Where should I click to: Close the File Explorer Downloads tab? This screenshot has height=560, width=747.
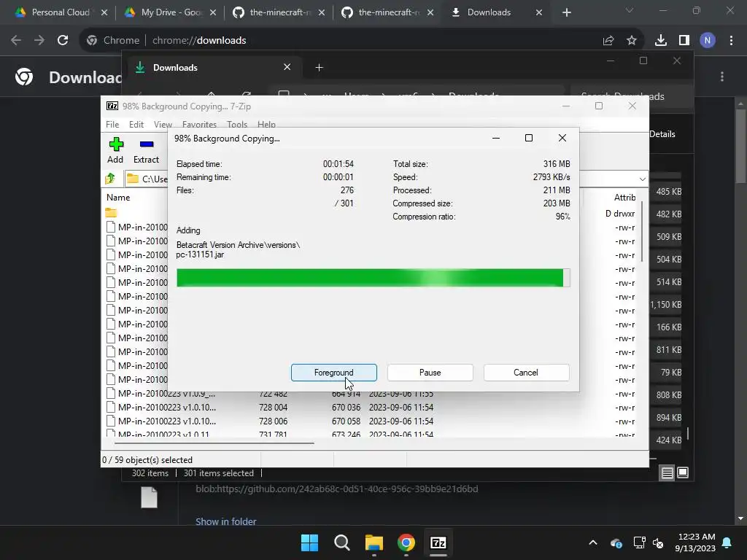287,67
